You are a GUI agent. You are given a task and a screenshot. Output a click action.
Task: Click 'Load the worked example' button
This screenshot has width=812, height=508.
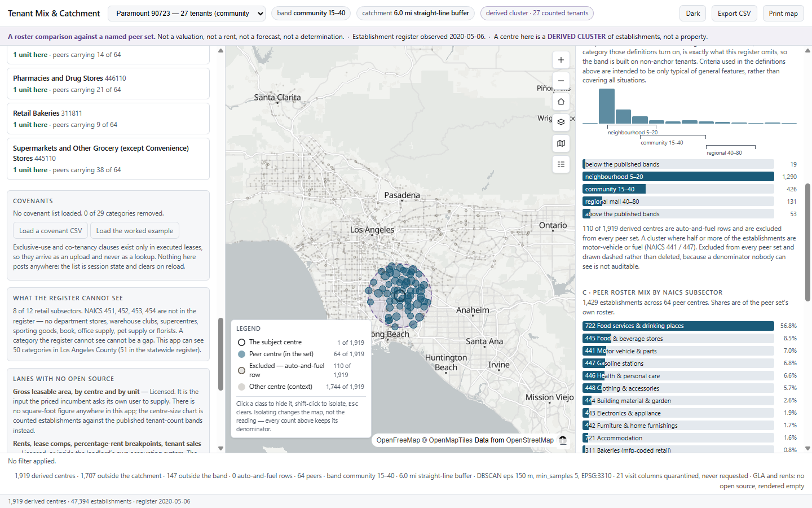tap(135, 231)
